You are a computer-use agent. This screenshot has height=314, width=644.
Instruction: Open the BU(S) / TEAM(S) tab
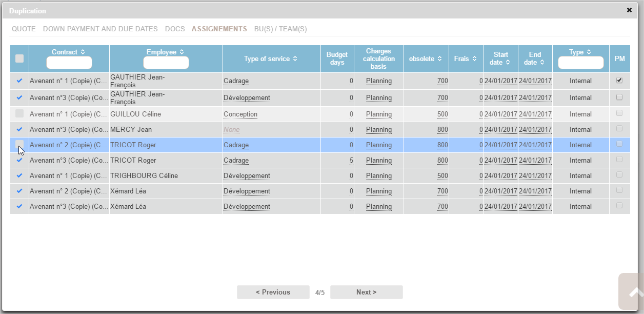[x=280, y=29]
